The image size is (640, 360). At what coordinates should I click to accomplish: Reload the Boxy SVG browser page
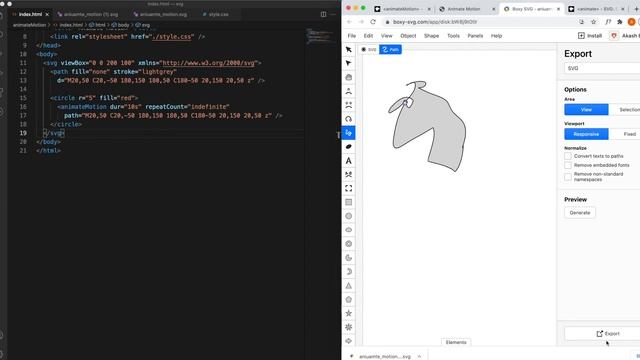[x=373, y=22]
